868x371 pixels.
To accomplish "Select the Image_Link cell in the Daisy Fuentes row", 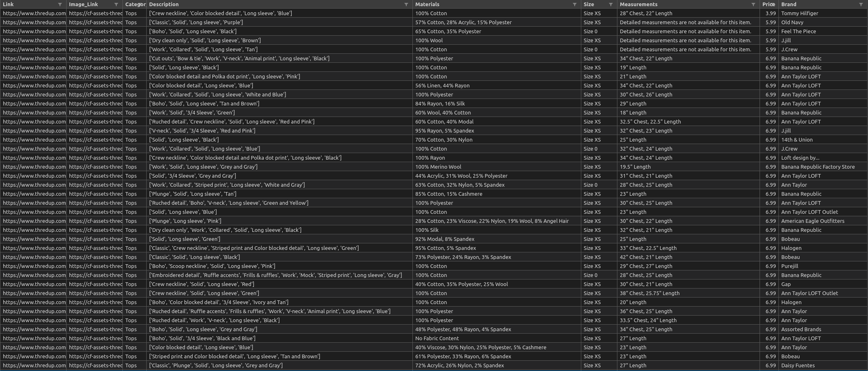I will click(94, 366).
